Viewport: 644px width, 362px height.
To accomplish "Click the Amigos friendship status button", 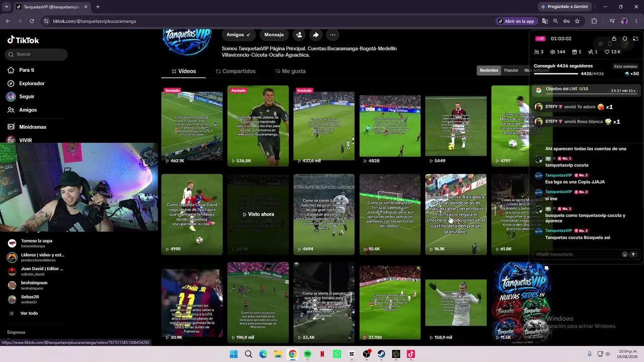I will (238, 35).
